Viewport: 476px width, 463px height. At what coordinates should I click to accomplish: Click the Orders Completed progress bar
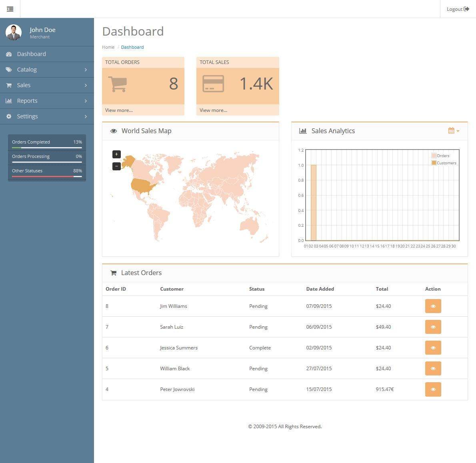click(47, 147)
